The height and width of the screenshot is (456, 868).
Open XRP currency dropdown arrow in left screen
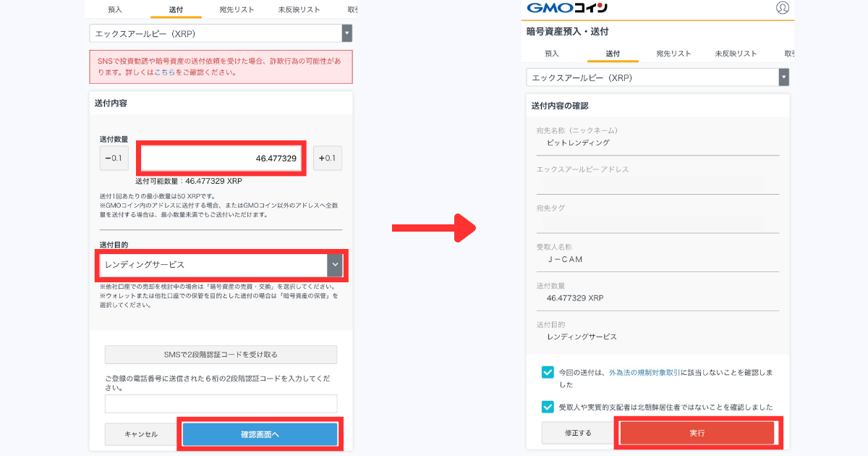[x=347, y=34]
